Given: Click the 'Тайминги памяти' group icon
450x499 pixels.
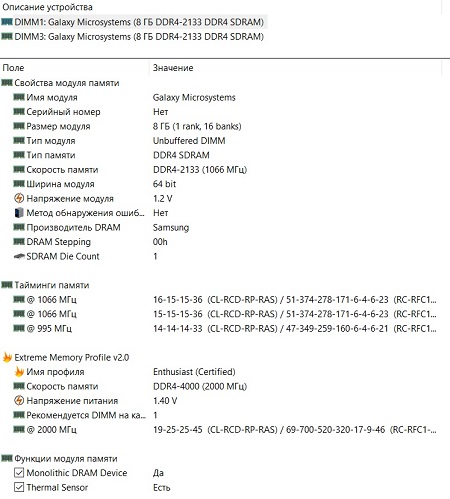Looking at the screenshot, I should coord(7,285).
